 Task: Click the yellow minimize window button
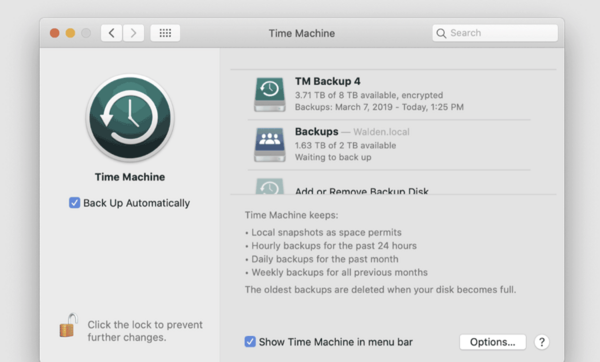coord(70,33)
